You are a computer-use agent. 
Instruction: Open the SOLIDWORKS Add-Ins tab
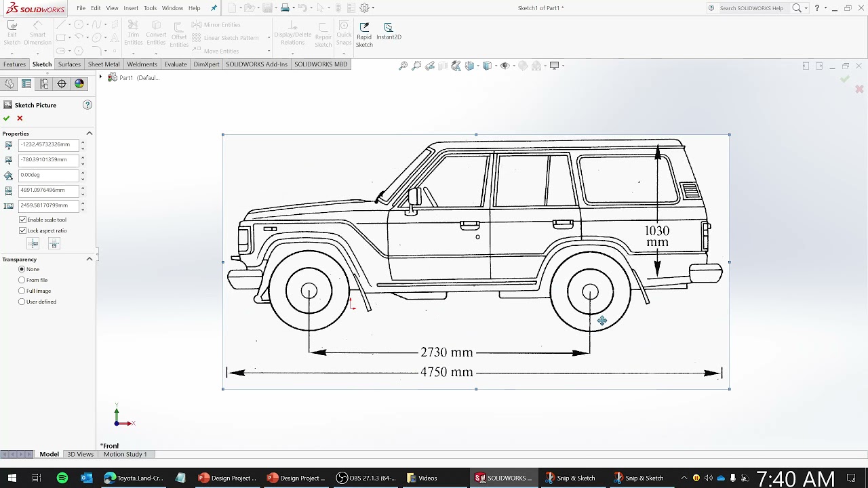[x=256, y=64]
